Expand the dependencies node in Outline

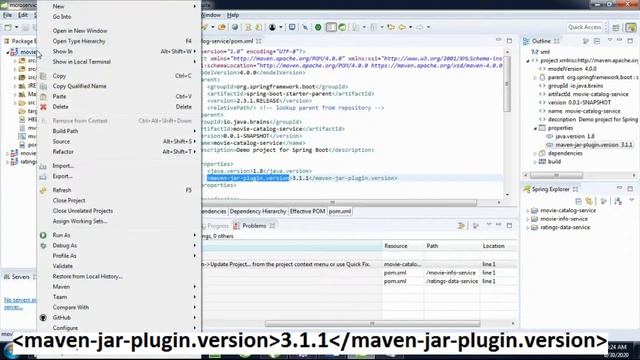535,153
